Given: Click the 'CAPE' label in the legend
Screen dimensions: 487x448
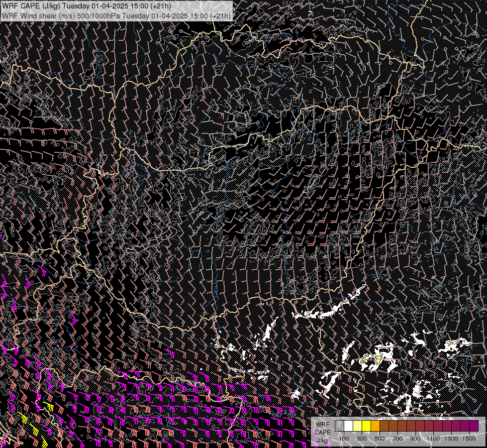Looking at the screenshot, I should pos(322,433).
